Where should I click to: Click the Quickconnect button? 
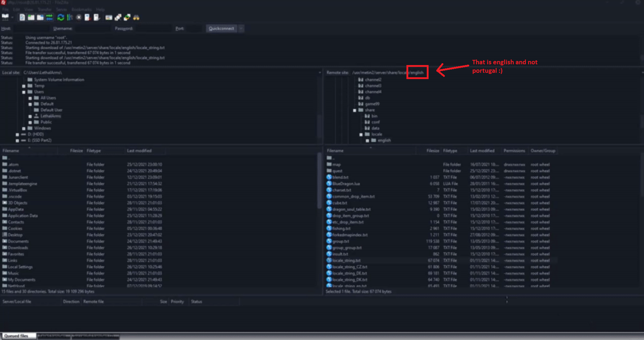point(221,28)
